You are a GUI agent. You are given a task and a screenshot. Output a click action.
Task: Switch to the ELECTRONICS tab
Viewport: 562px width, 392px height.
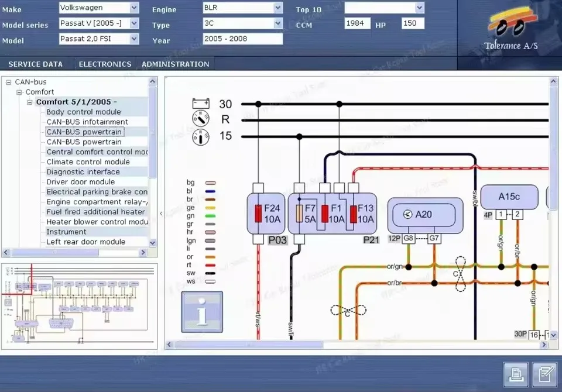(105, 64)
